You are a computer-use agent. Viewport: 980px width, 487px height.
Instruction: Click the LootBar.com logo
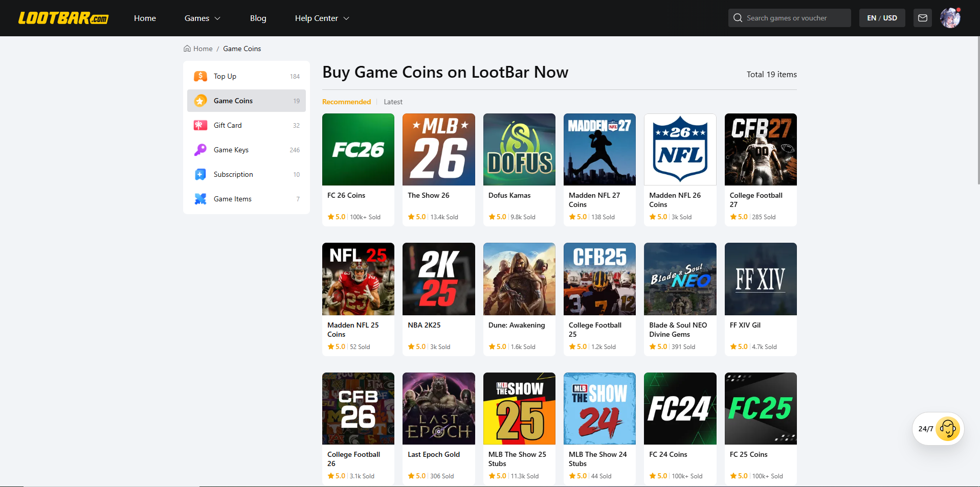click(x=63, y=18)
